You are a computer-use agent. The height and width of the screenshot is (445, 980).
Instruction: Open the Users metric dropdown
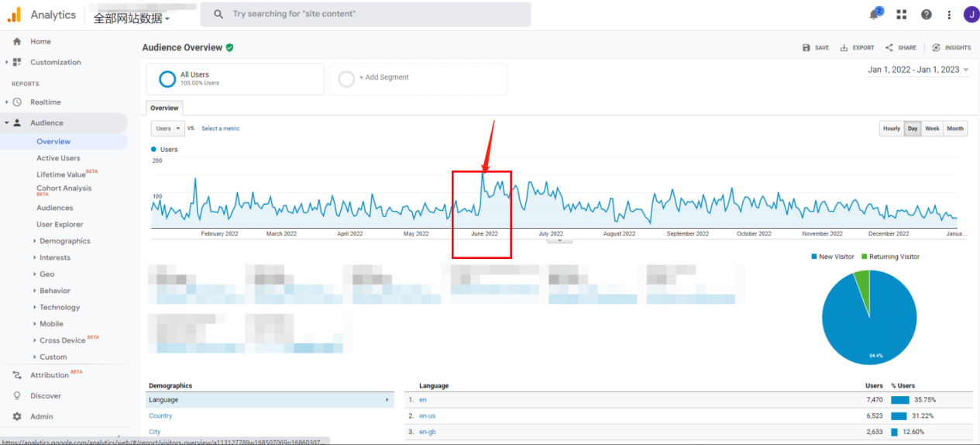tap(167, 129)
